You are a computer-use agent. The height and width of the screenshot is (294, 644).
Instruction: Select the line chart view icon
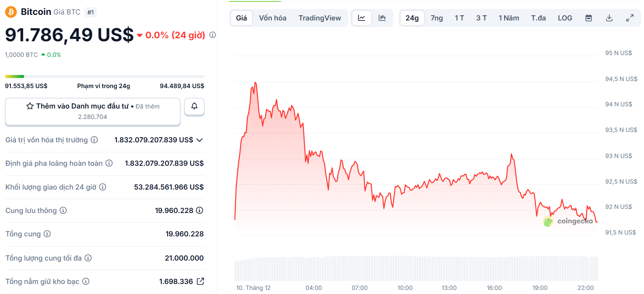tap(361, 17)
